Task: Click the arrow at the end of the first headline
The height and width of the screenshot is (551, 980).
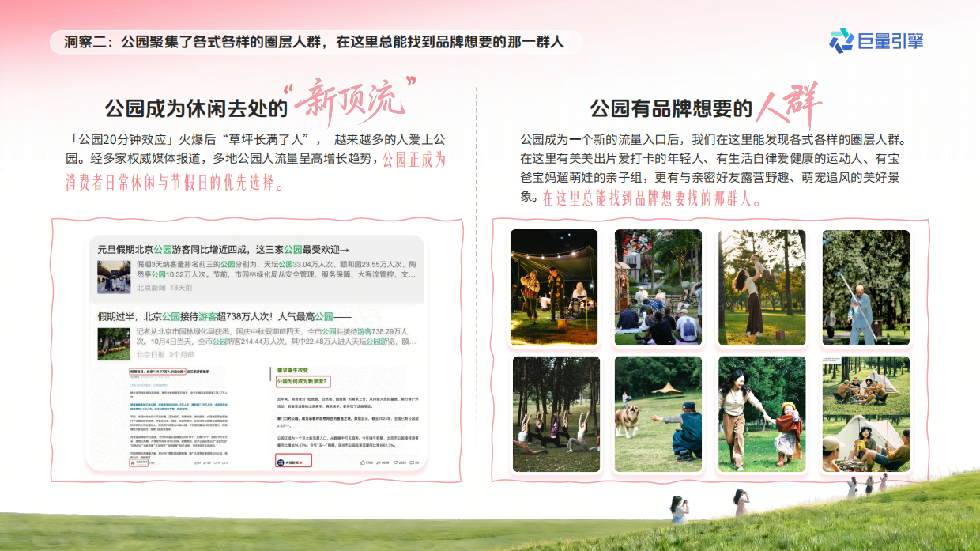Action: point(345,250)
